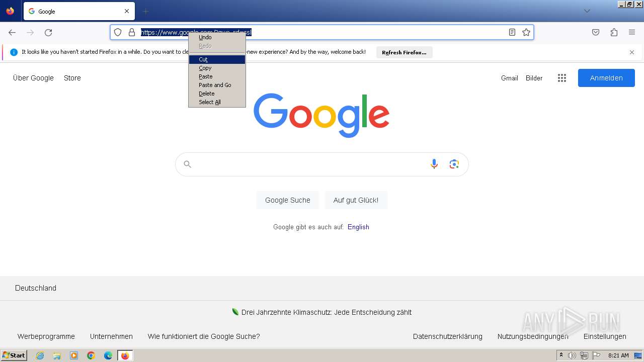Open the Bilder link
644x362 pixels.
point(534,78)
